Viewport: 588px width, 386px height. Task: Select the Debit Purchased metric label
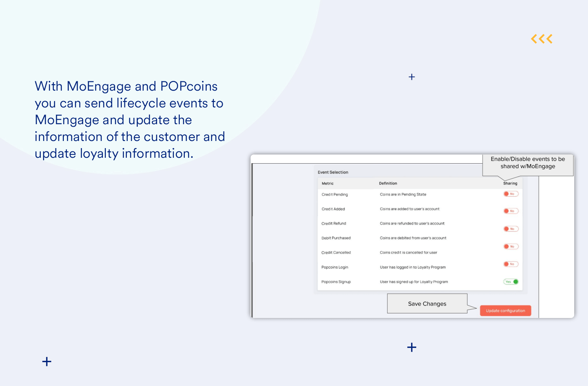(x=336, y=238)
